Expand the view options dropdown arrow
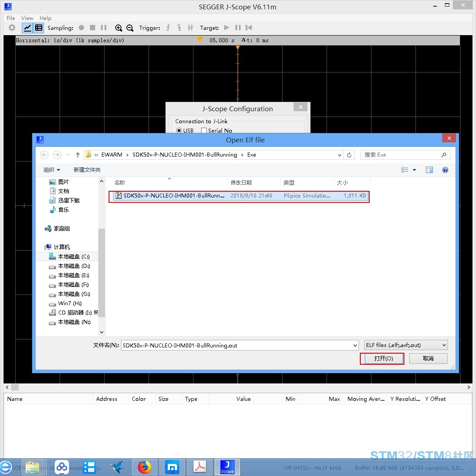The height and width of the screenshot is (476, 476). click(414, 170)
